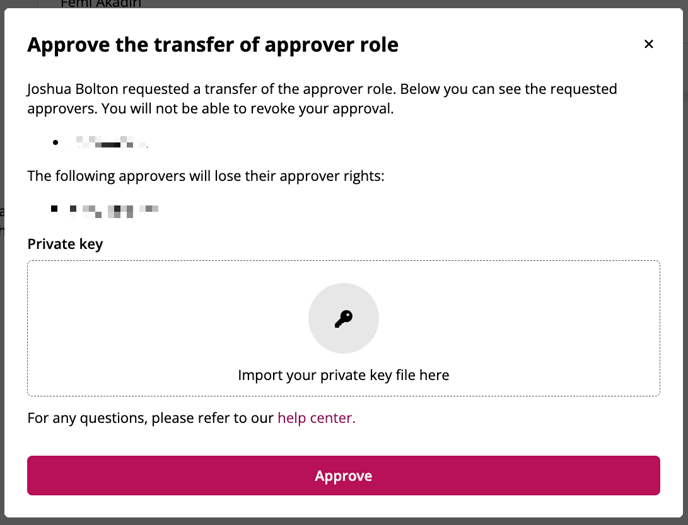Click the dimmed backdrop below the dialog
Image resolution: width=688 pixels, height=525 pixels.
click(344, 521)
